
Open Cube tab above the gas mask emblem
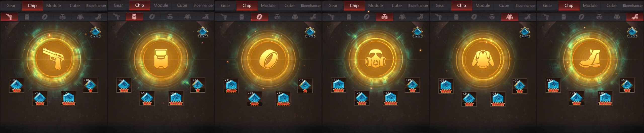click(397, 5)
